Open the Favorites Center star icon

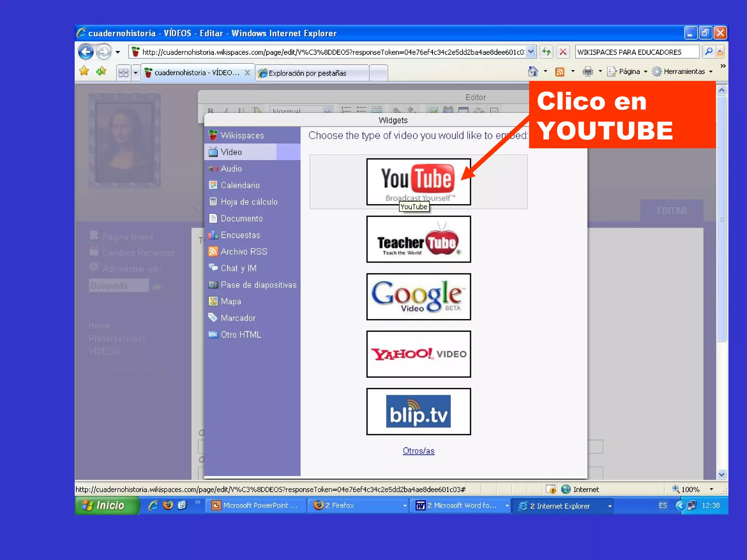(x=84, y=71)
